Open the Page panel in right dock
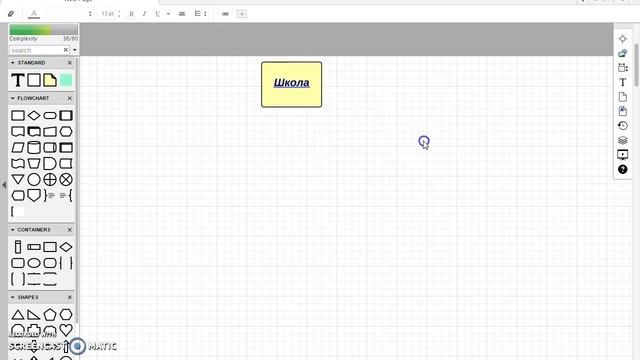 click(622, 97)
